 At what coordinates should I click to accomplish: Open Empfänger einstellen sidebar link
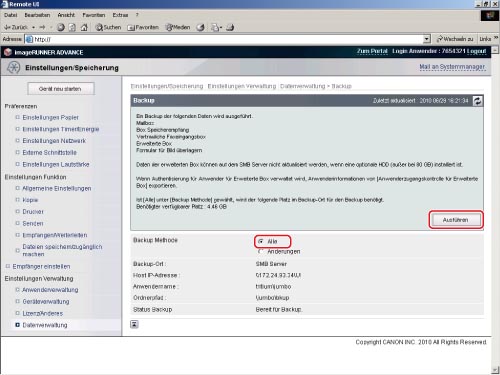click(41, 266)
